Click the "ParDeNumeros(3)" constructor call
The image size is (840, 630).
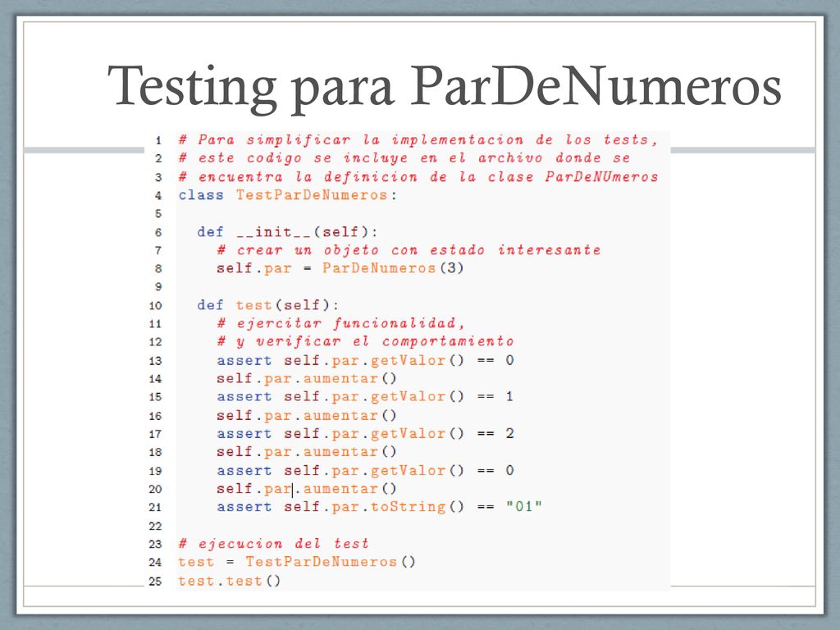point(393,268)
